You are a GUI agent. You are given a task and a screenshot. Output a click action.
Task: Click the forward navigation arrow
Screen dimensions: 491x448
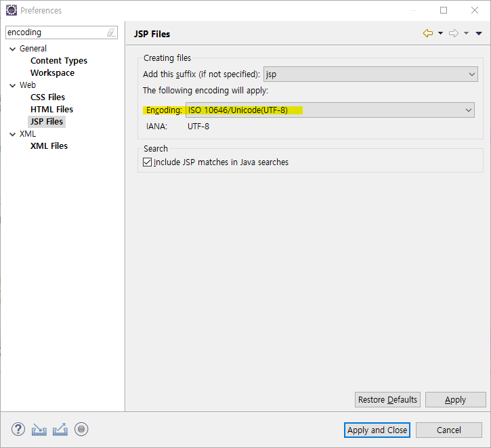click(454, 33)
